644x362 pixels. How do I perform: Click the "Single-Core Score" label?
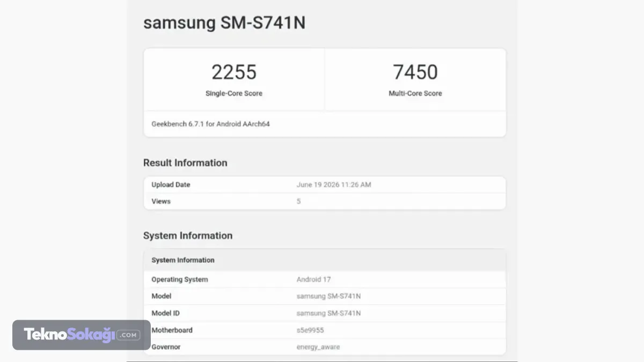(x=234, y=93)
